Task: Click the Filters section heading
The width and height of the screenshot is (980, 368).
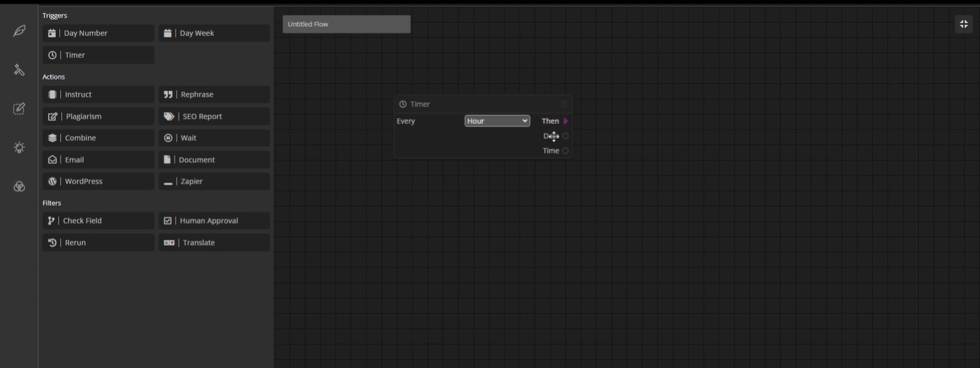Action: pos(52,203)
